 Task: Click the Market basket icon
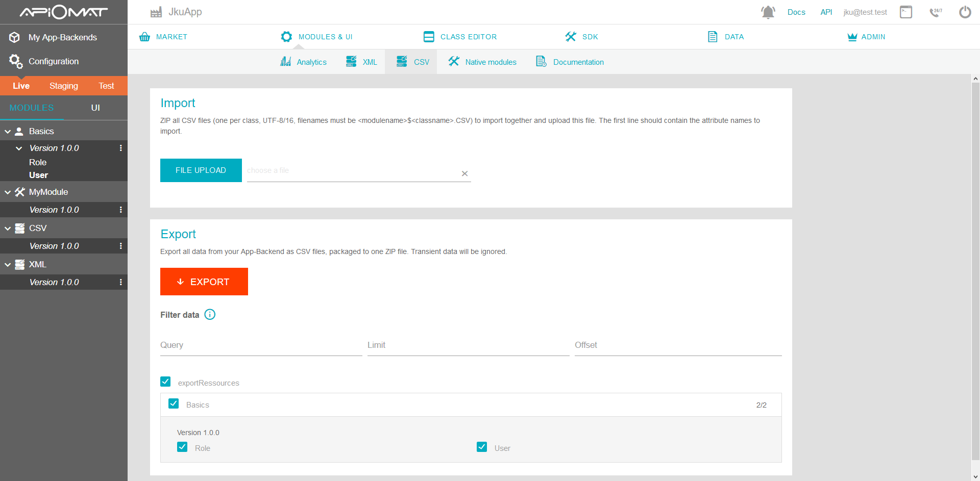(x=145, y=37)
